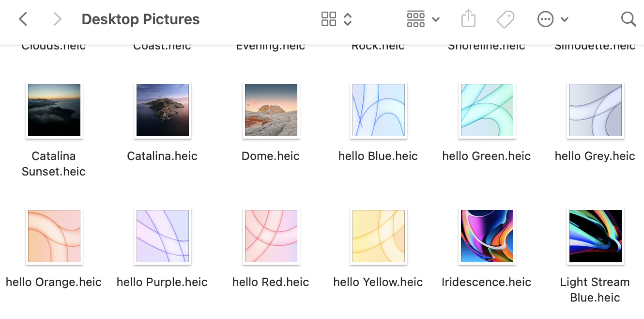Click the Iridescence.heic thumbnail
644x319 pixels.
tap(487, 236)
